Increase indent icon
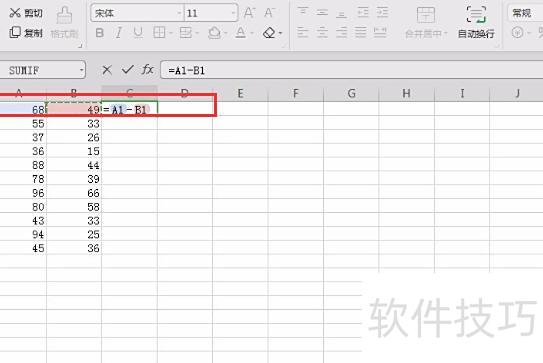The image size is (543, 363). (383, 12)
